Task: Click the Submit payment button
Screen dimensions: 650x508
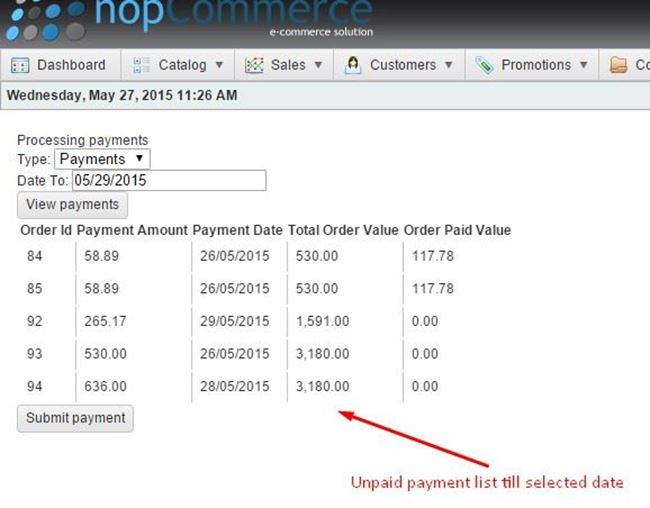Action: click(x=75, y=418)
